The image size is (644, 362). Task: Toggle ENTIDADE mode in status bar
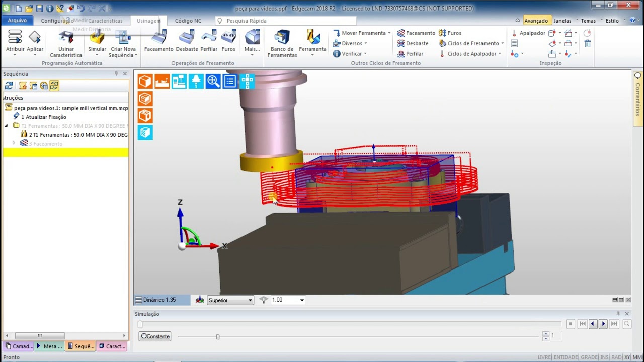566,357
